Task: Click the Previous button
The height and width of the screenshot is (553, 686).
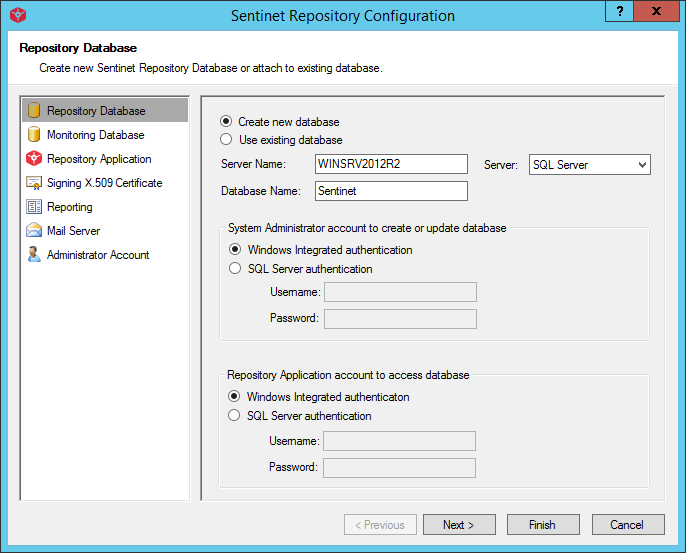Action: point(380,525)
